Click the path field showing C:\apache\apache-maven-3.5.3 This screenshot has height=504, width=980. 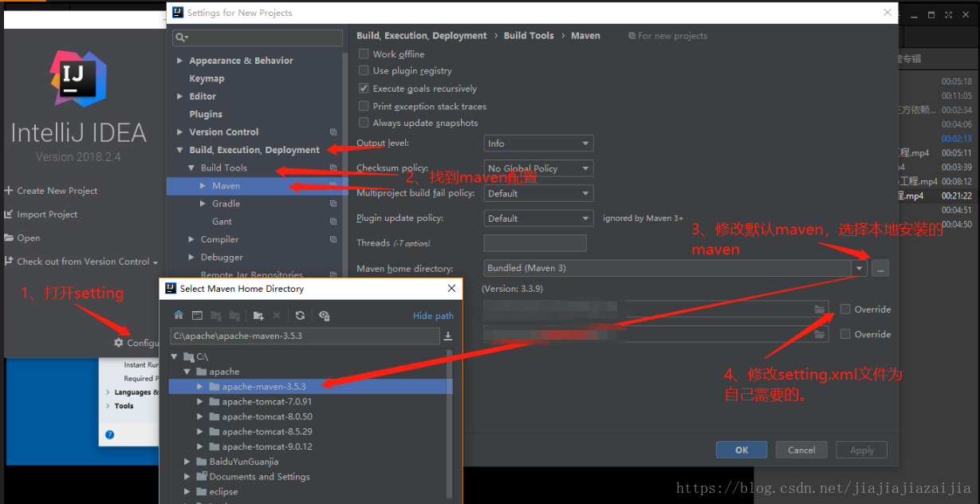[304, 336]
